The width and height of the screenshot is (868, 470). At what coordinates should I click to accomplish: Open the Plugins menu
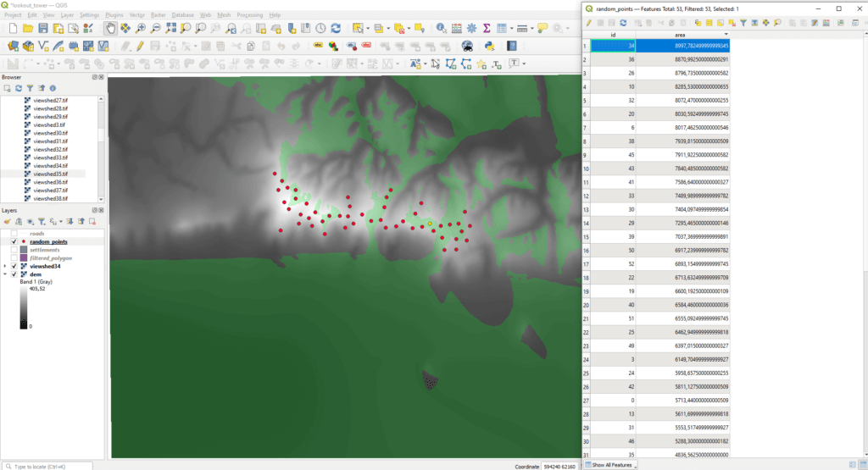pyautogui.click(x=114, y=15)
